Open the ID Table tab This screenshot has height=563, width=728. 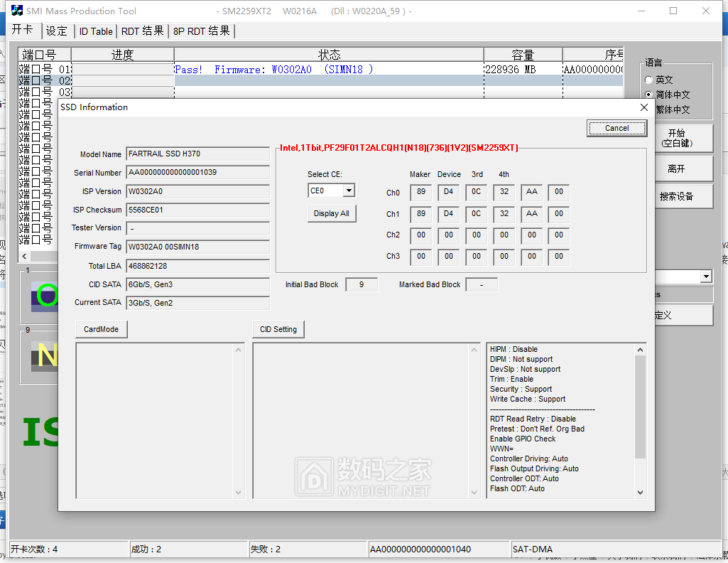click(96, 31)
